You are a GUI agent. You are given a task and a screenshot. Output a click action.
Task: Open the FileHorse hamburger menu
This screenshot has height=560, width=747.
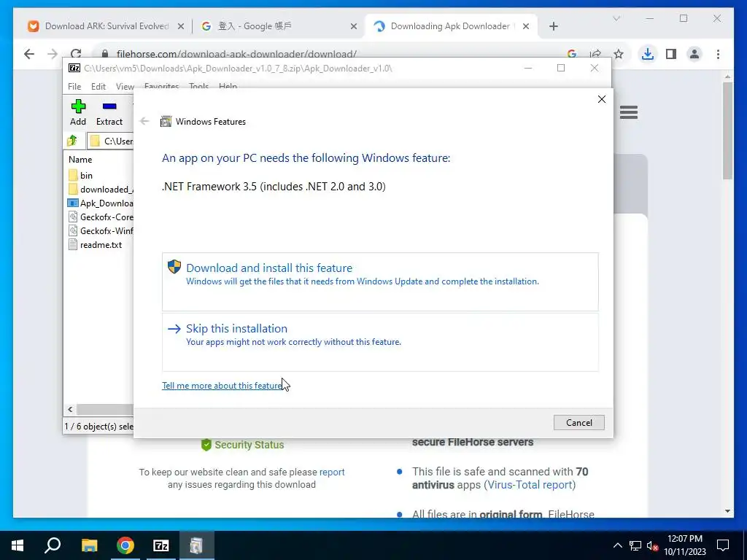click(629, 112)
